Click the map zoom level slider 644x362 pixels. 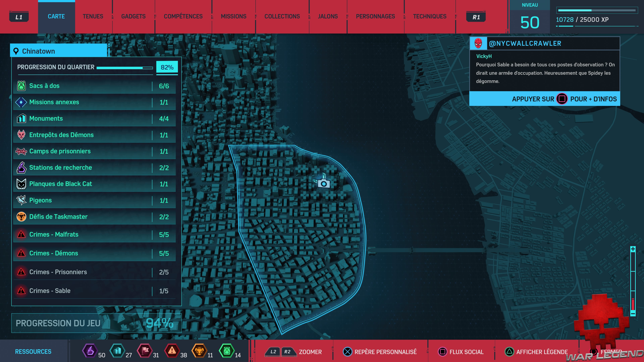633,281
